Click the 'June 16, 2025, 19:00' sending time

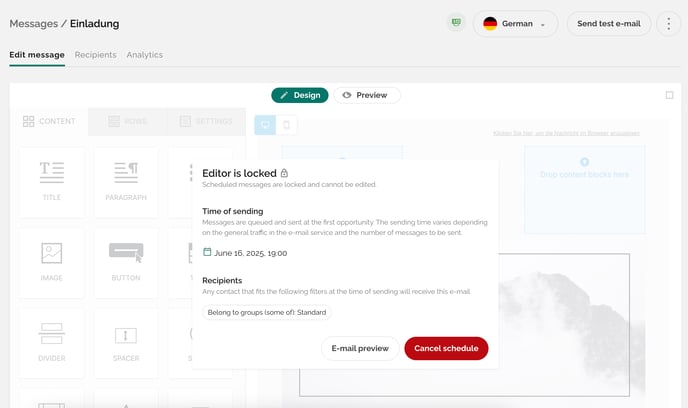tap(251, 253)
